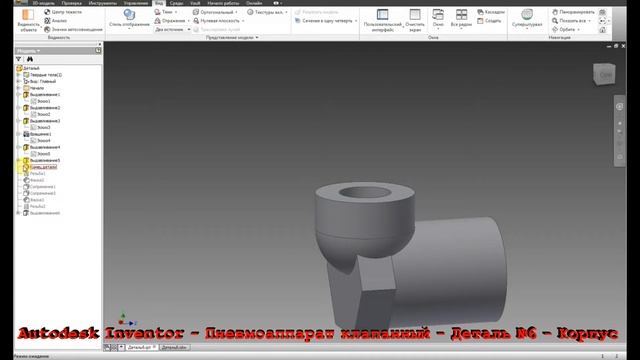Switch to the Начало работы ribbon tab
The height and width of the screenshot is (360, 640).
(223, 3)
